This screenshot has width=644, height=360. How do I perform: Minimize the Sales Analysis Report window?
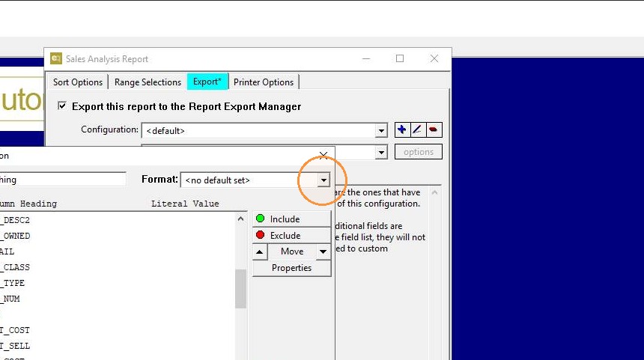[x=366, y=58]
